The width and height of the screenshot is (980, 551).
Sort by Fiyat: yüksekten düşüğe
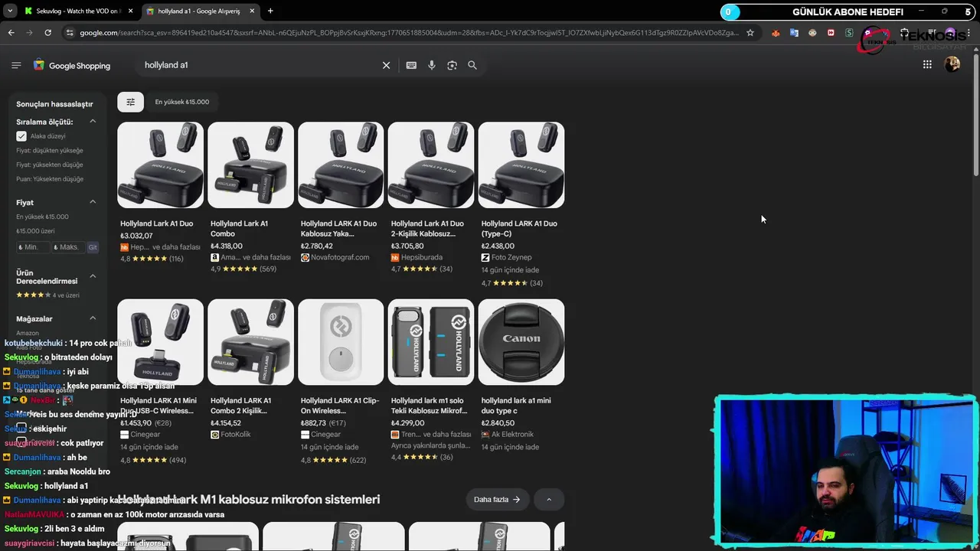[50, 165]
